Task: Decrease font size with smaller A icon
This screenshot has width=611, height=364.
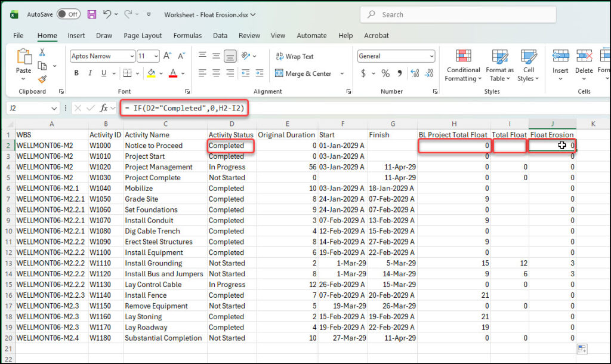Action: 181,56
